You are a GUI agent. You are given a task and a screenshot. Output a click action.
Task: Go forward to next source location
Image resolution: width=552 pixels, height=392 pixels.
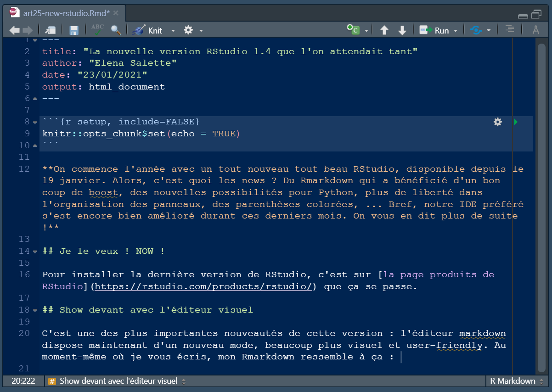28,30
